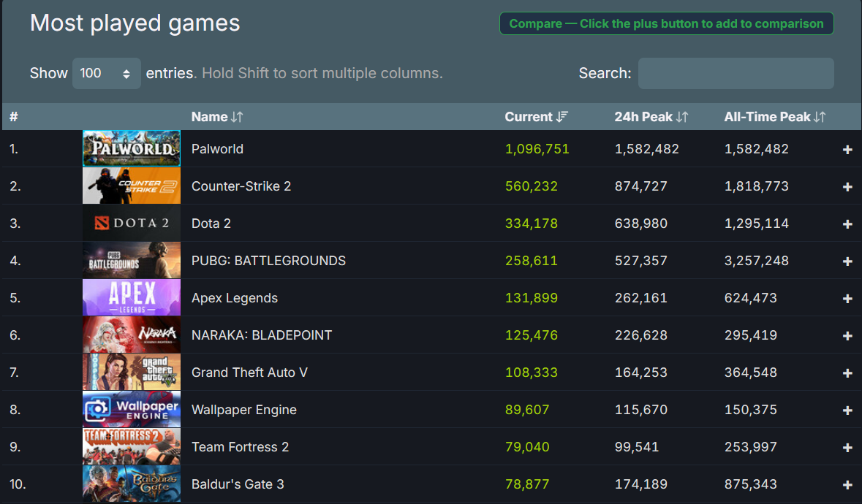
Task: Select Grand Theft Auto V current value 108,333
Action: [531, 373]
